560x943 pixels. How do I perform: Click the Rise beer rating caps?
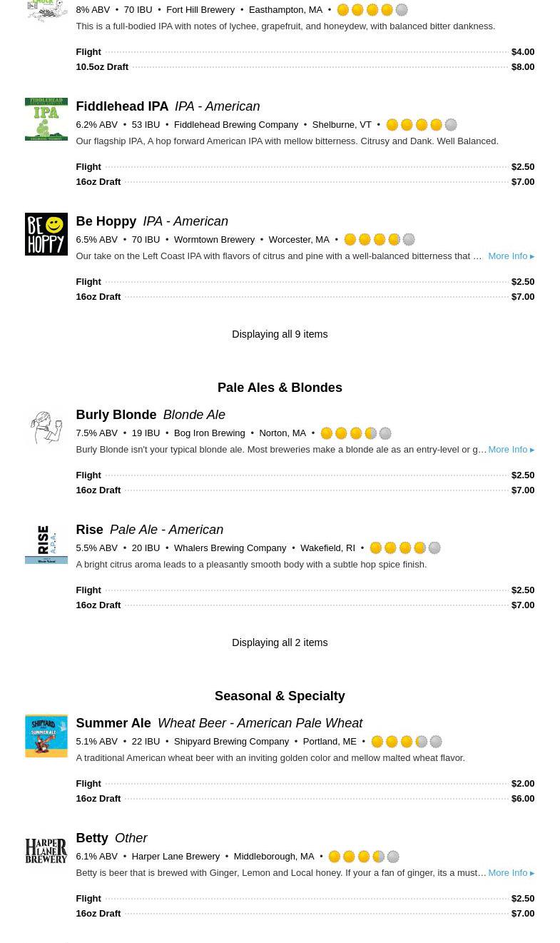405,548
